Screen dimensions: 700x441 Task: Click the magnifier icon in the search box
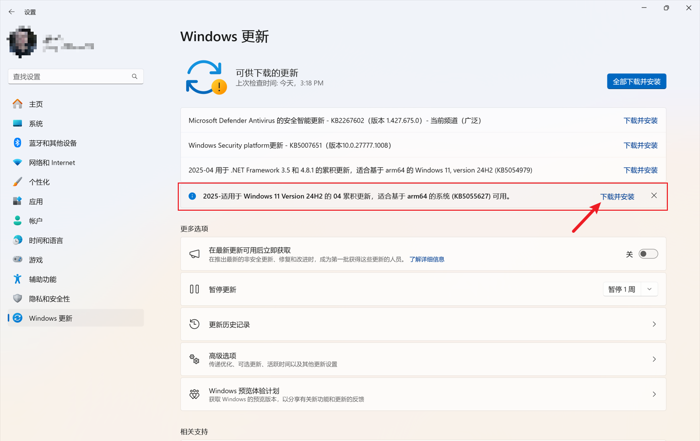coord(134,77)
